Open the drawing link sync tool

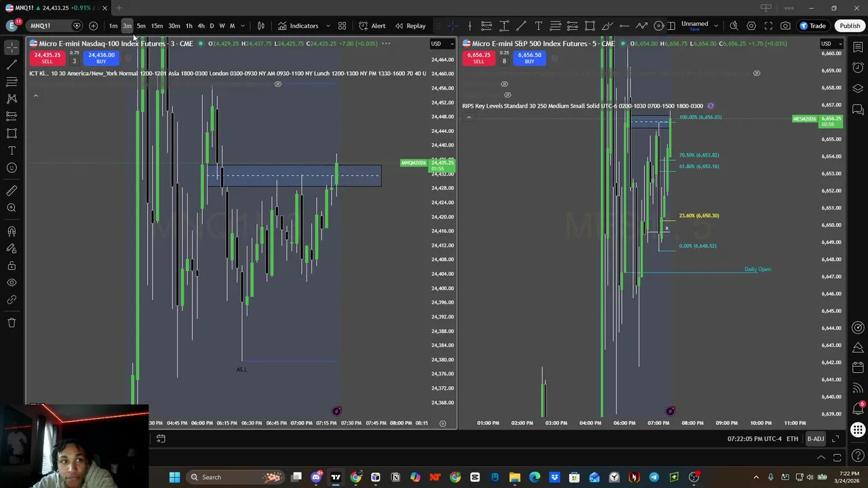[12, 300]
